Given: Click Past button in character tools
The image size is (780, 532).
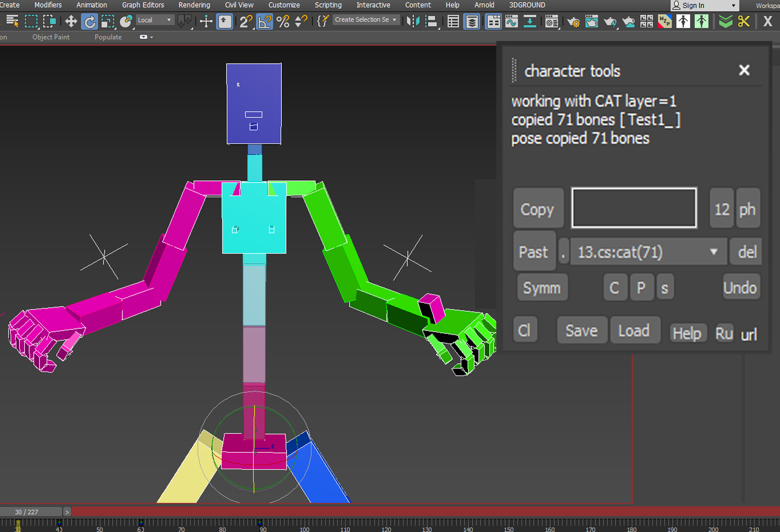Looking at the screenshot, I should [535, 251].
